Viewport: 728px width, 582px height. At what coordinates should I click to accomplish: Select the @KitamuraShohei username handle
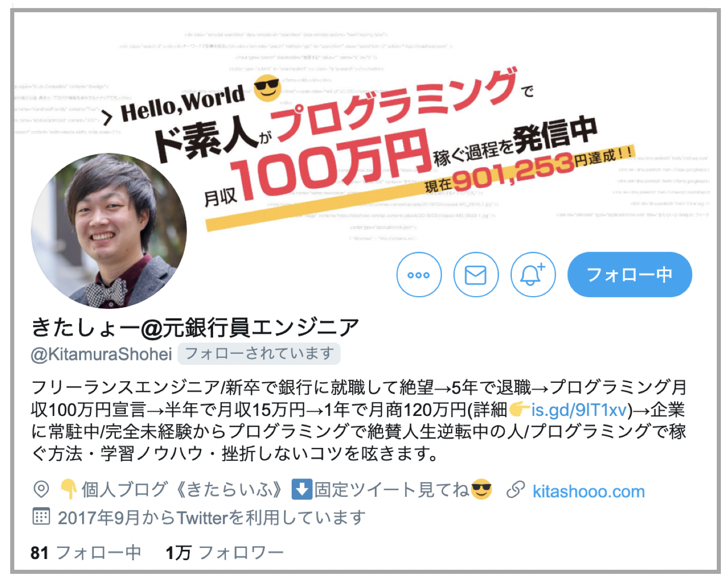pos(101,354)
